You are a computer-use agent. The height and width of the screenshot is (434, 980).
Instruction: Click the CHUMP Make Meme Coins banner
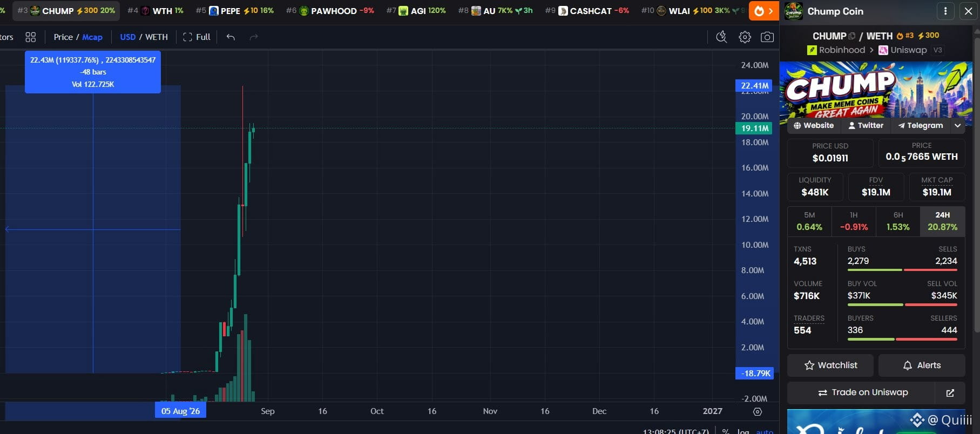[x=876, y=90]
